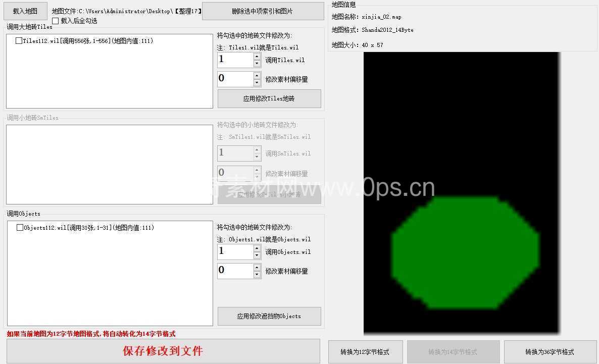Click 保存修改到文件 save button
The width and height of the screenshot is (599, 364).
click(163, 351)
